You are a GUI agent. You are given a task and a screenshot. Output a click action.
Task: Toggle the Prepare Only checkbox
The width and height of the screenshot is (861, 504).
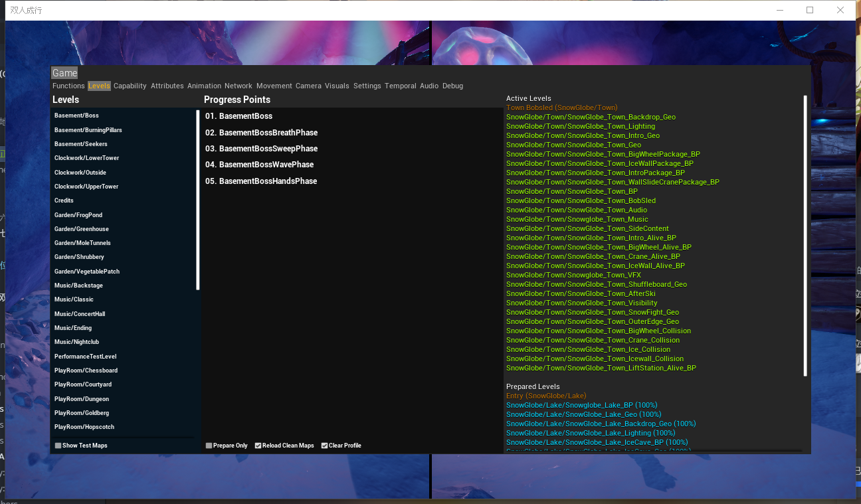[209, 446]
